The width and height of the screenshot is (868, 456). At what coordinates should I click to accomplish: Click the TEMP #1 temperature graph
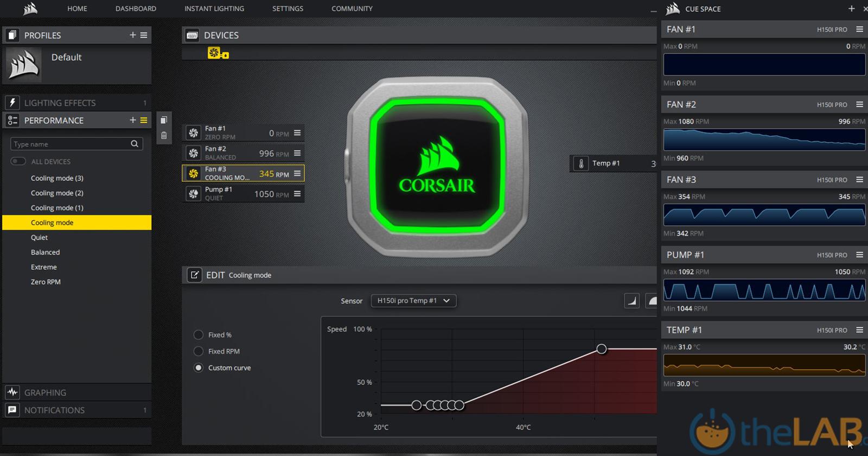click(764, 365)
